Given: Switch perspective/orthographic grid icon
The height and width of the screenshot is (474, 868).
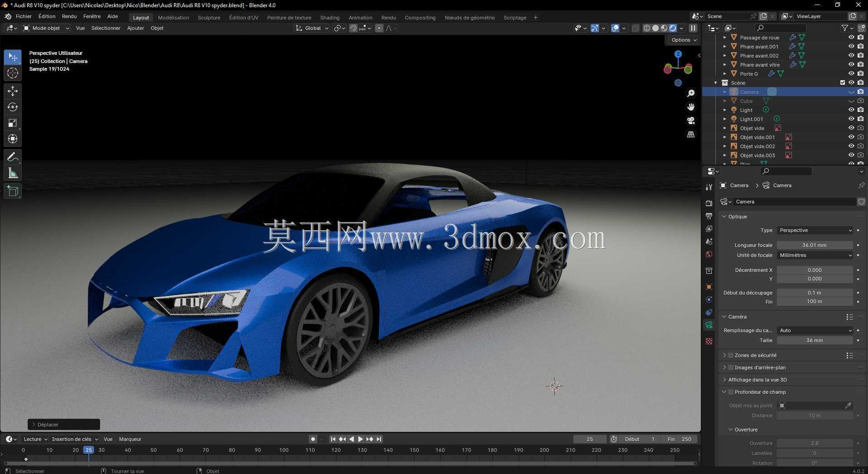Looking at the screenshot, I should pos(691,135).
